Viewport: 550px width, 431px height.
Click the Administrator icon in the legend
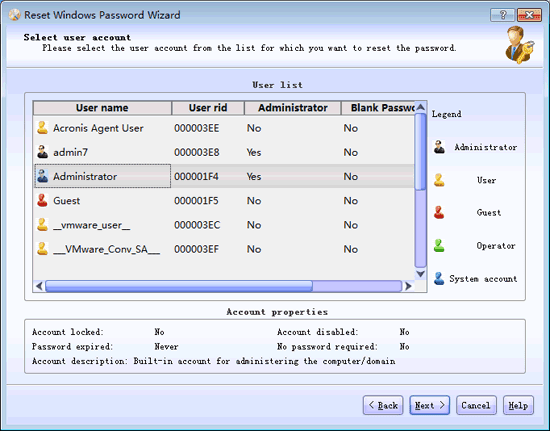tap(439, 147)
